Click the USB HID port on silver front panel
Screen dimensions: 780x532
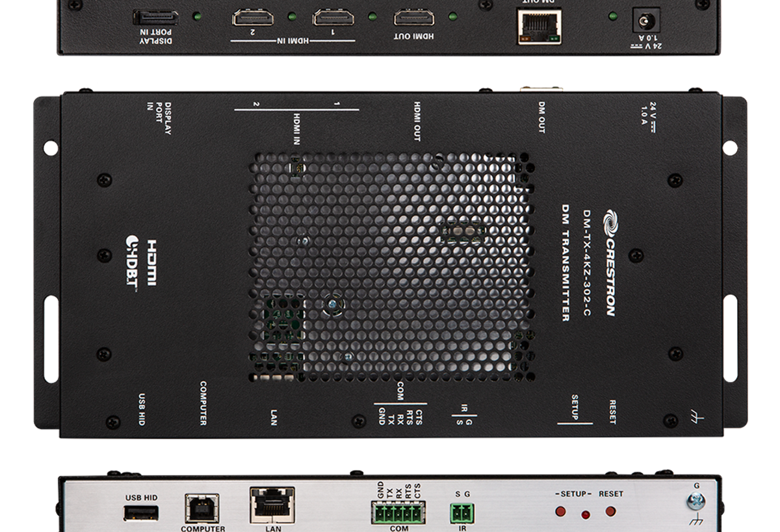(141, 513)
